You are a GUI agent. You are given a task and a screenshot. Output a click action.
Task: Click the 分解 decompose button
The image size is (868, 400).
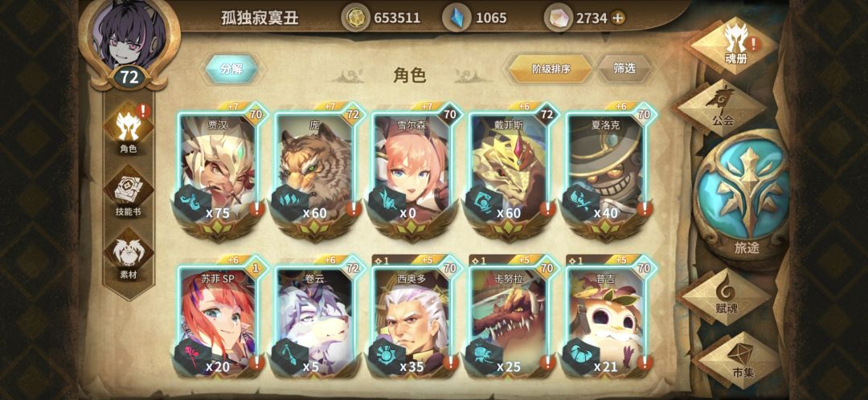click(232, 69)
